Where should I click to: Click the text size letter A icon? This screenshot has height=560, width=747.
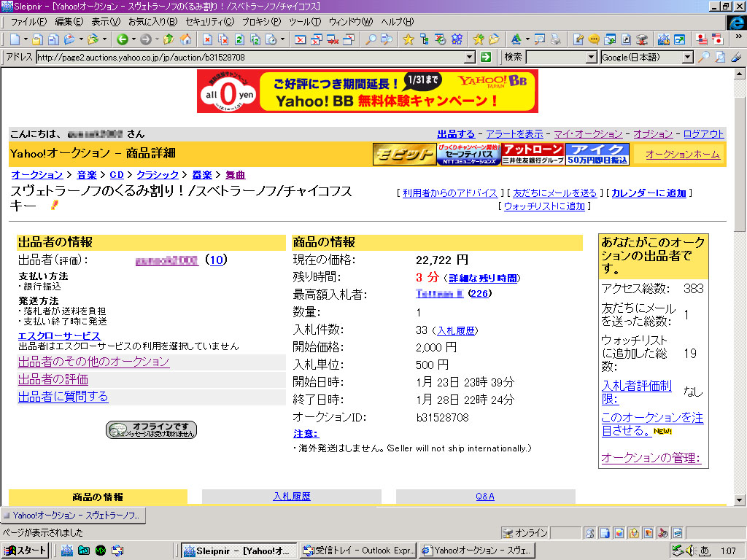516,39
